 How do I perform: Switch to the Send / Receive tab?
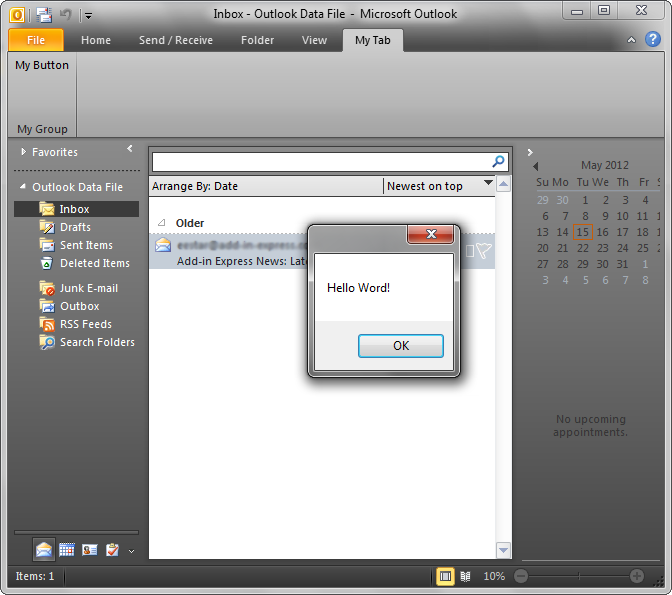tap(176, 40)
